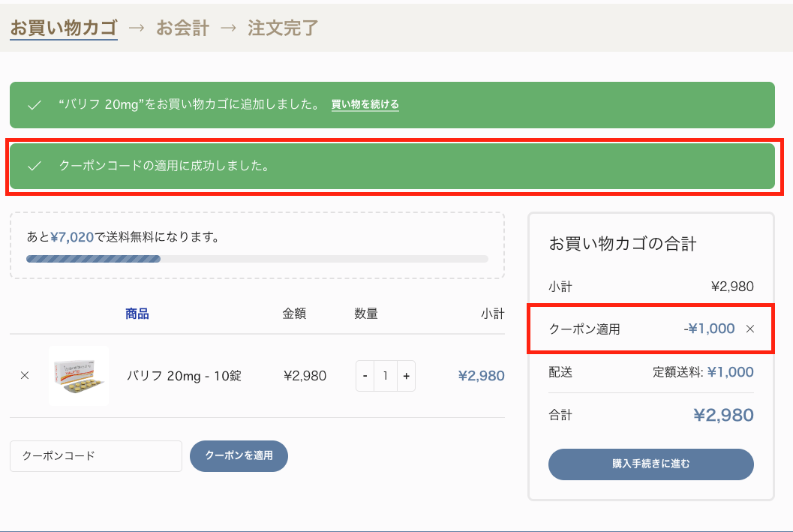Open the バリフ product thumbnail image
793x532 pixels.
(79, 376)
